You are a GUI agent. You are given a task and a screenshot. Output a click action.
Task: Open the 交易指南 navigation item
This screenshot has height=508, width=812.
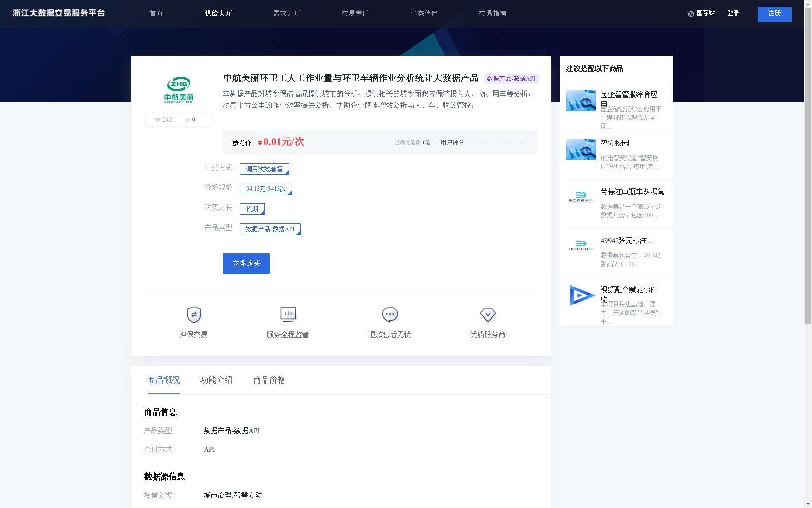pyautogui.click(x=492, y=14)
